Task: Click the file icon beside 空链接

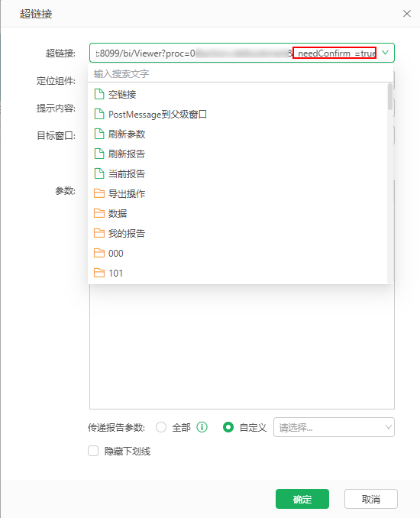Action: point(99,94)
